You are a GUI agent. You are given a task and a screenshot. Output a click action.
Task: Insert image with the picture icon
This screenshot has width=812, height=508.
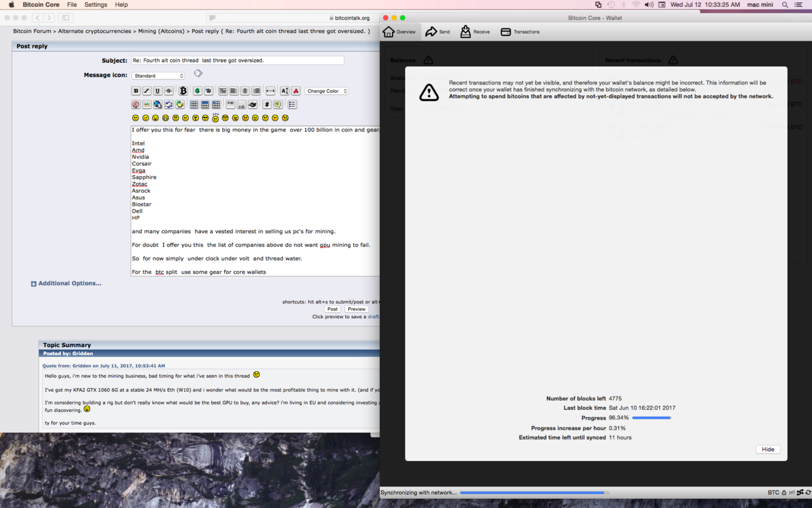[147, 104]
